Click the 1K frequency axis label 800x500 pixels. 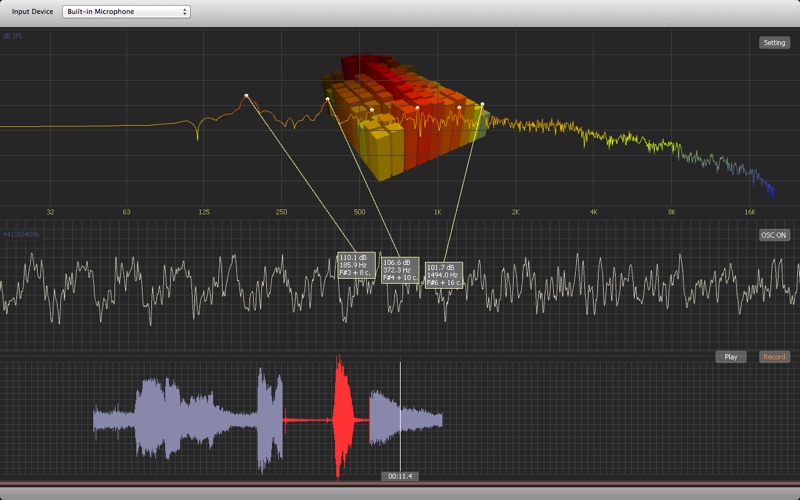pyautogui.click(x=437, y=212)
